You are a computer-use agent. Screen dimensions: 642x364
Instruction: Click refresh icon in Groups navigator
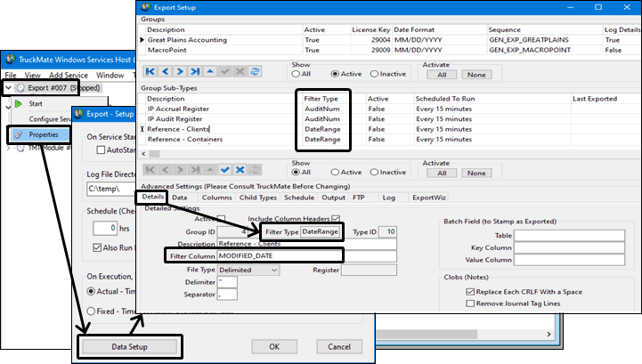[255, 72]
